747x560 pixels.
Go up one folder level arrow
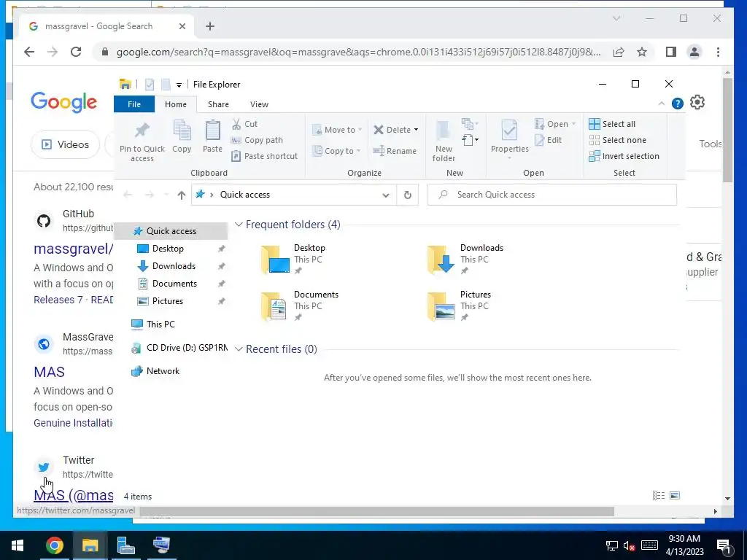click(181, 195)
